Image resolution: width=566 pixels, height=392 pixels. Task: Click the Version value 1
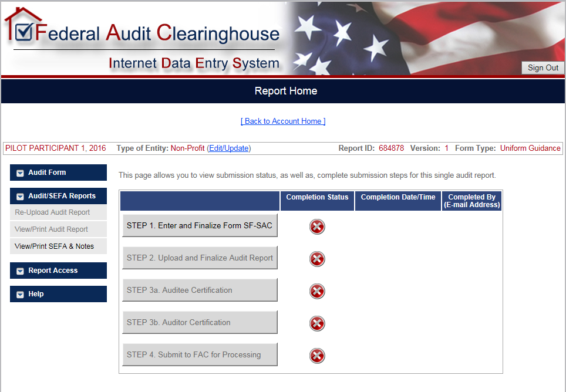447,148
